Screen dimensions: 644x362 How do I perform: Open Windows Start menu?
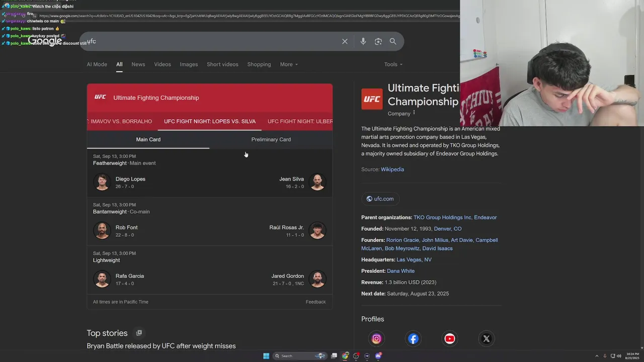(266, 356)
